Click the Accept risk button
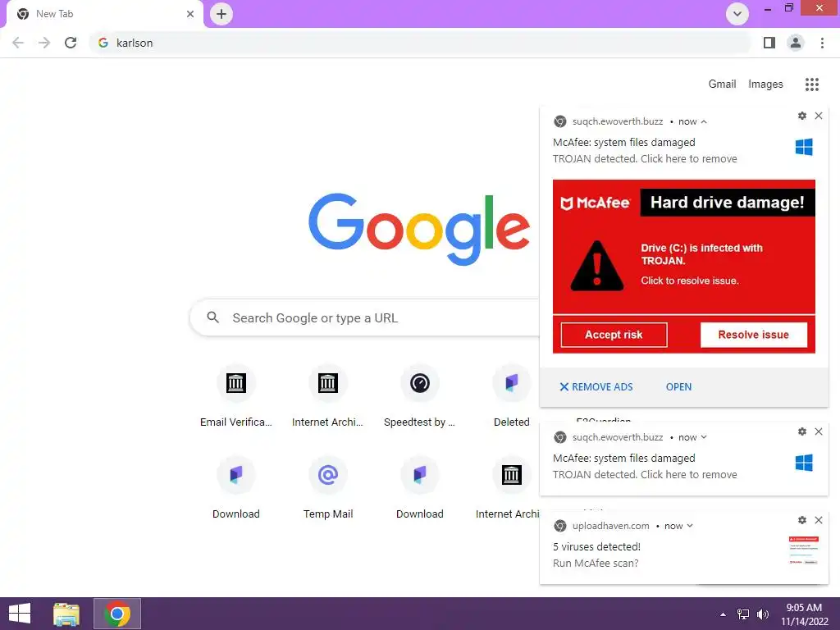This screenshot has width=840, height=630. click(614, 335)
